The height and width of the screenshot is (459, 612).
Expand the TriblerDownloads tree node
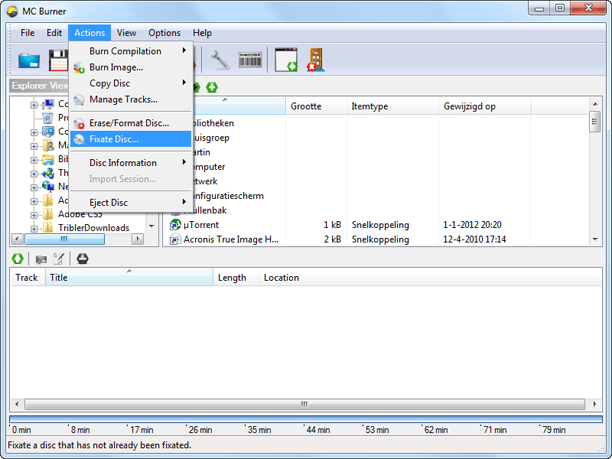34,228
